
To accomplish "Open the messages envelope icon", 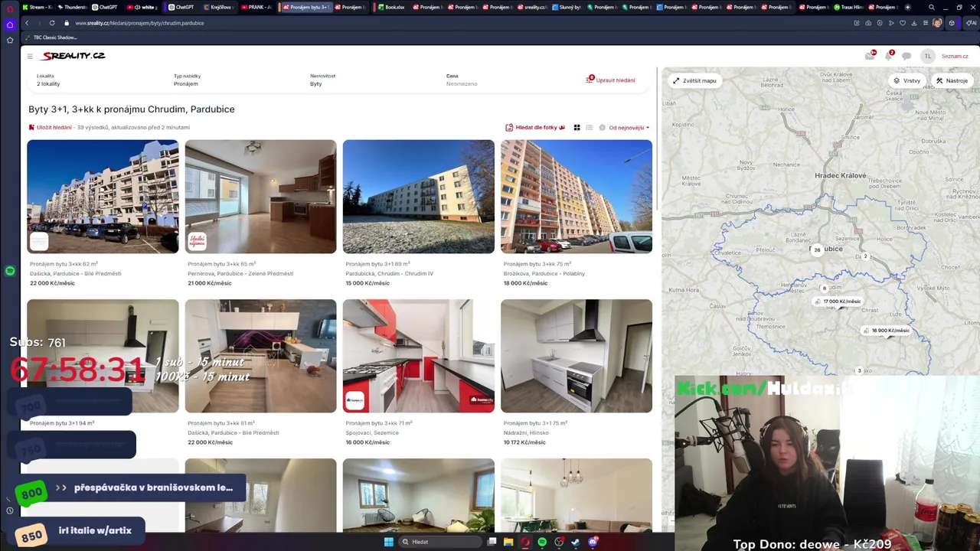I will click(870, 56).
